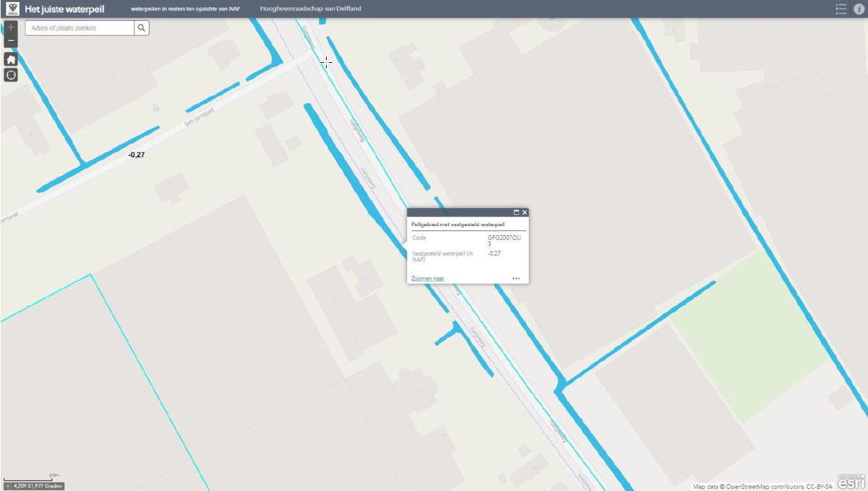Close the Peilgebied popup

[525, 212]
